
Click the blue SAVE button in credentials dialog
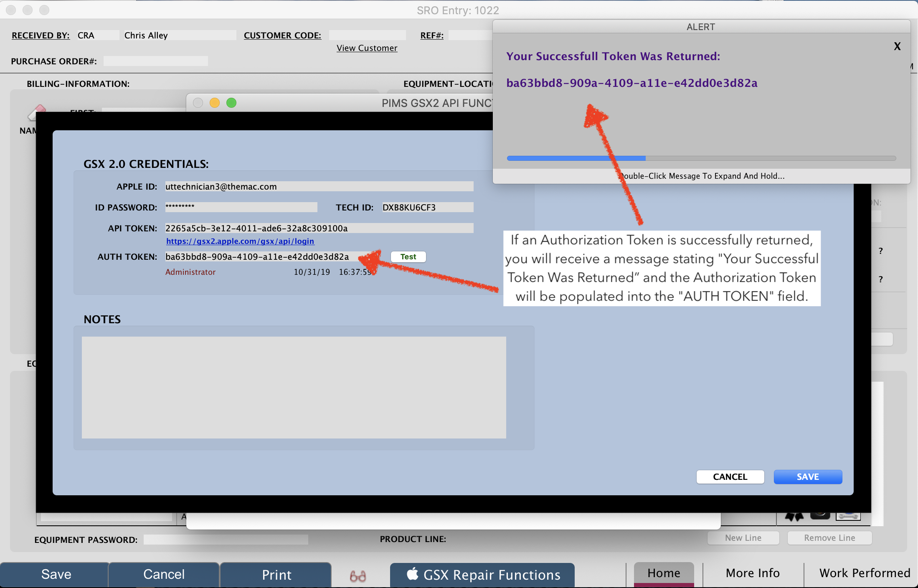click(x=807, y=477)
